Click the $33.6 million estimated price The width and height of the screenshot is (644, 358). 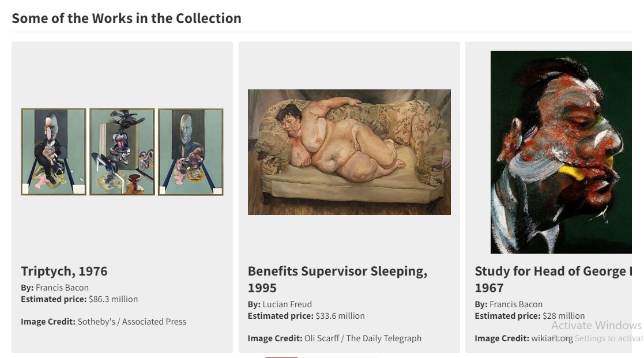(340, 315)
